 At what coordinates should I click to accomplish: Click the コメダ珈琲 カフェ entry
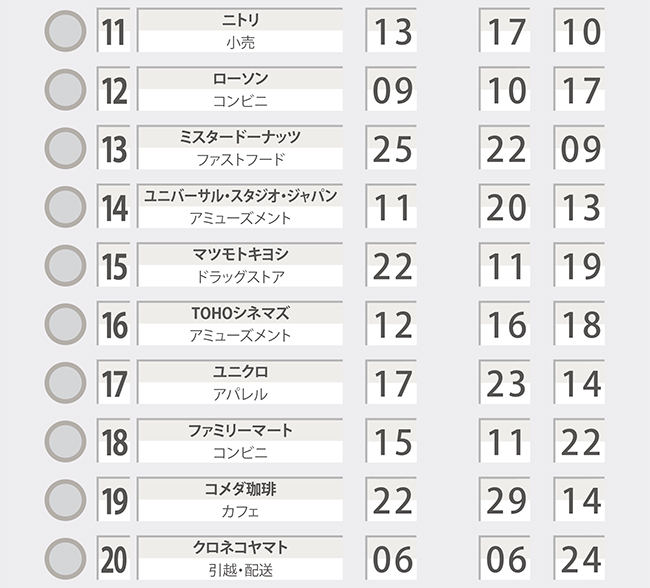(x=240, y=499)
